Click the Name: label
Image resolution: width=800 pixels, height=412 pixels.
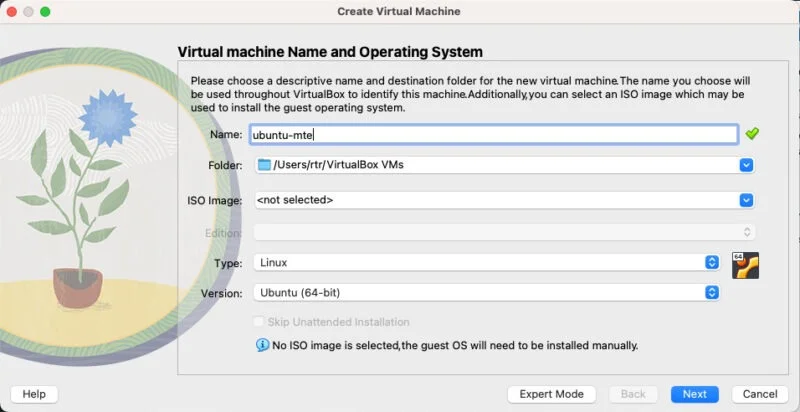[x=226, y=134]
